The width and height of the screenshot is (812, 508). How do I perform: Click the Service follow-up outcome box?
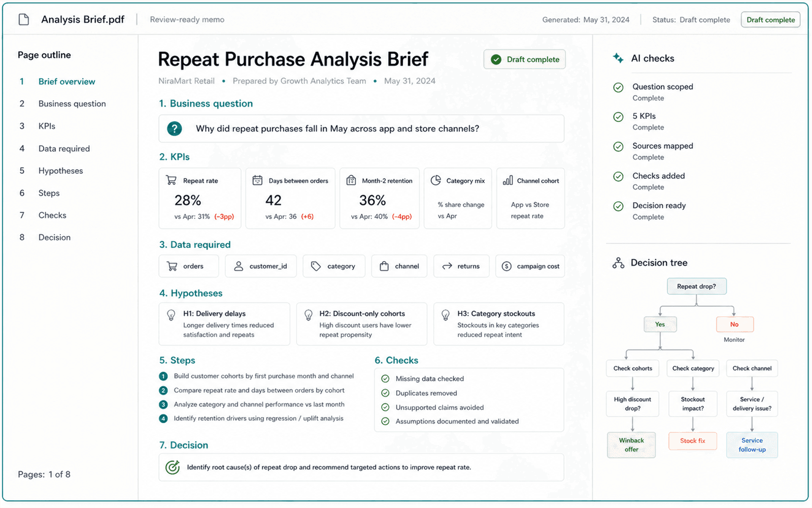point(752,444)
